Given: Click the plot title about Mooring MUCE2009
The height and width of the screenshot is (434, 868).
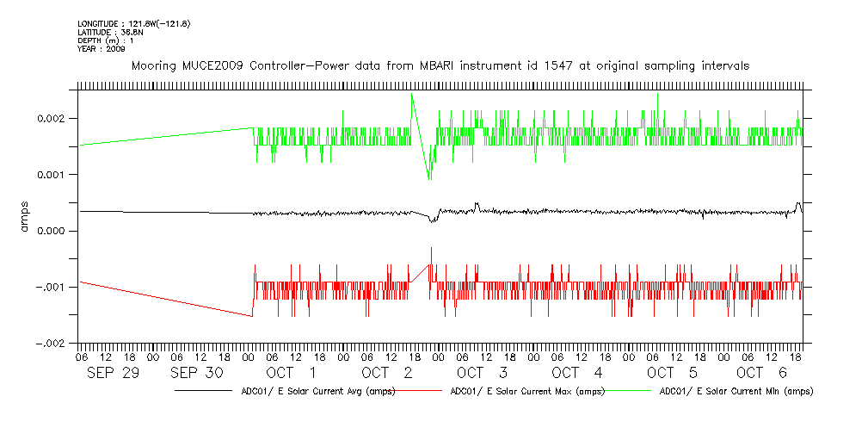Looking at the screenshot, I should click(x=440, y=65).
